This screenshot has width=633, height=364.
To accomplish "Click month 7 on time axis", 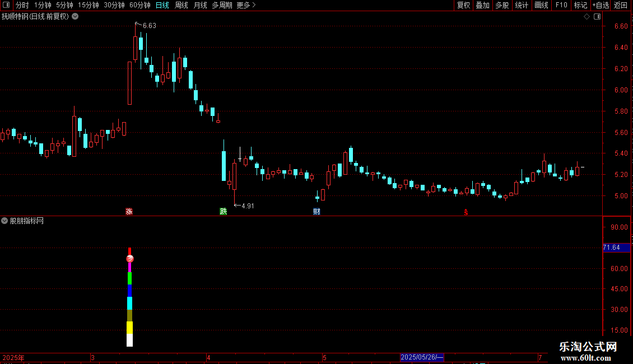I will 540,357.
